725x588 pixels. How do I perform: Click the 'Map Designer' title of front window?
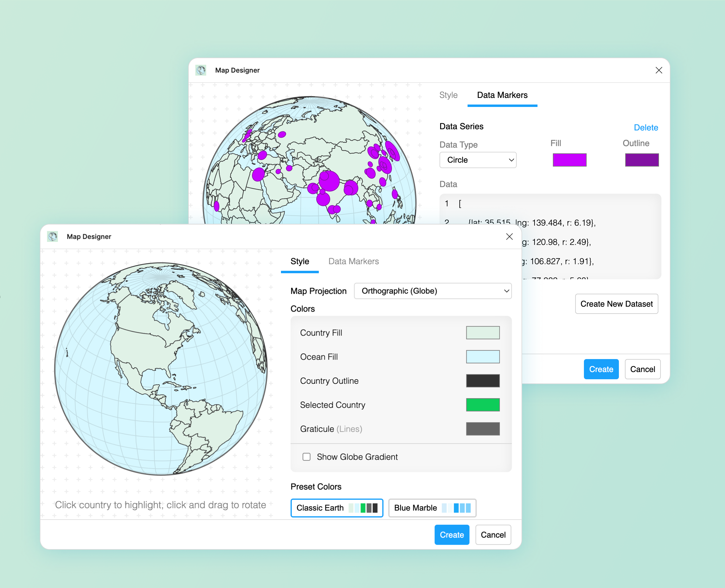click(89, 236)
